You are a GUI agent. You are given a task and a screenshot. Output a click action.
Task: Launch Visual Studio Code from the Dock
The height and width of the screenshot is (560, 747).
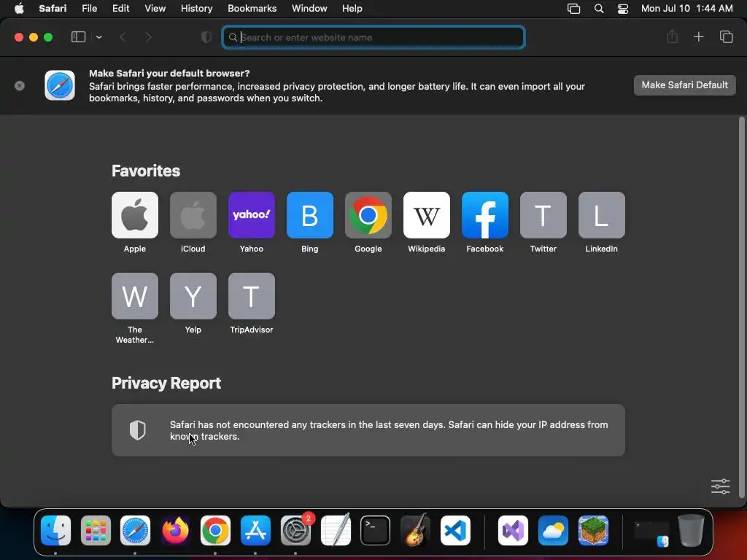455,530
